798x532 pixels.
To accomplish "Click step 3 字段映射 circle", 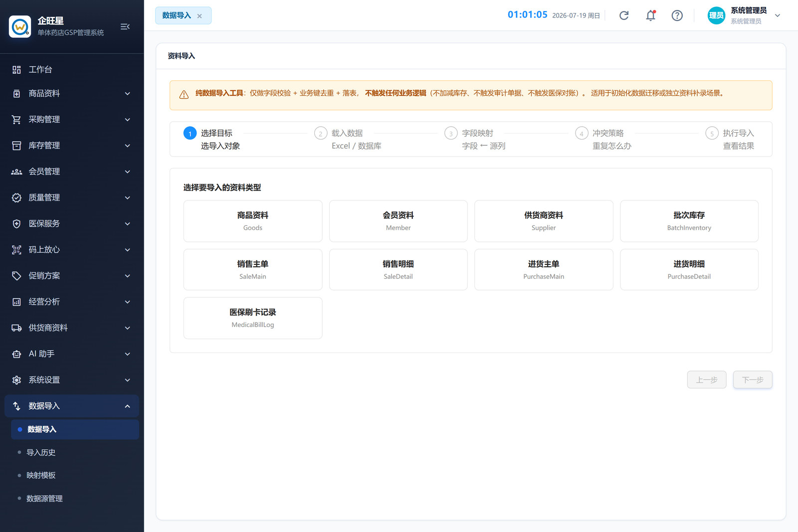I will pos(451,133).
